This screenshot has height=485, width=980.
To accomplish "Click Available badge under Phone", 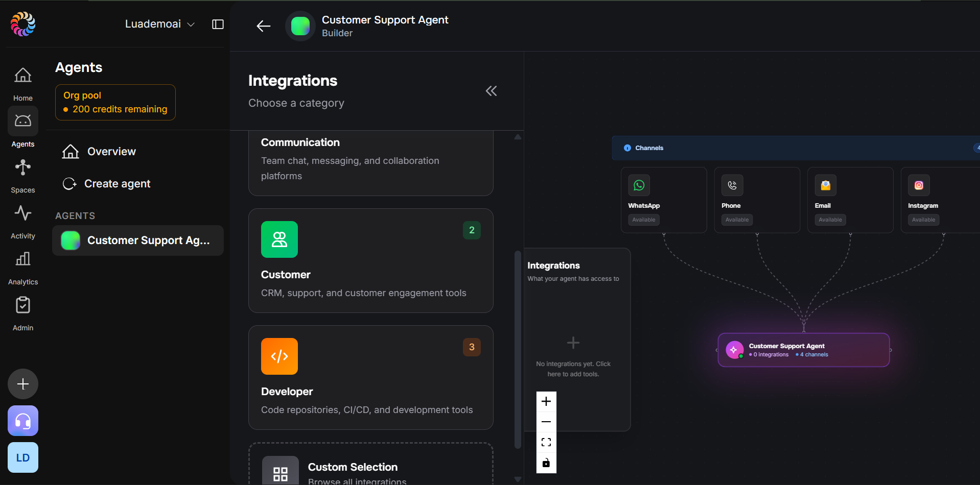I will 737,220.
